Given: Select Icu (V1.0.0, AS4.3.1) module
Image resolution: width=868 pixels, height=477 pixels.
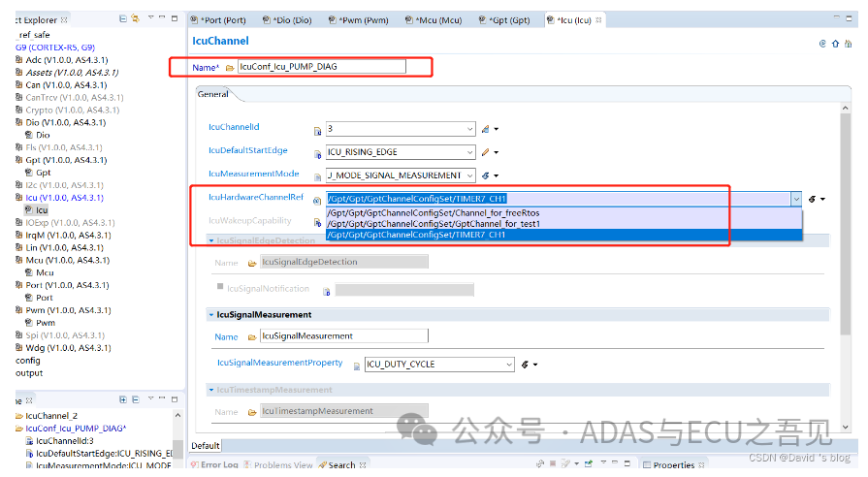Looking at the screenshot, I should click(x=64, y=198).
